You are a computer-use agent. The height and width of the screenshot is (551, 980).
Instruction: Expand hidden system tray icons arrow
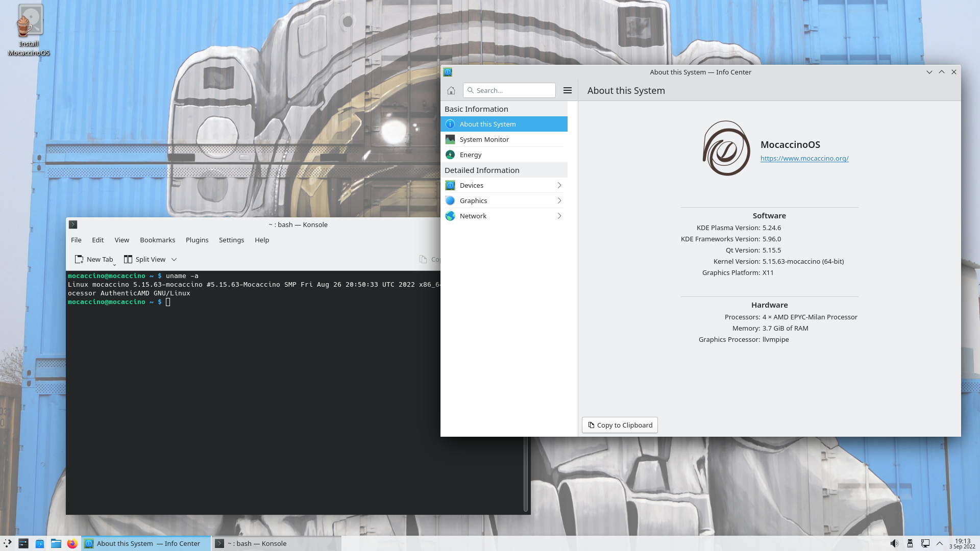[x=940, y=543]
